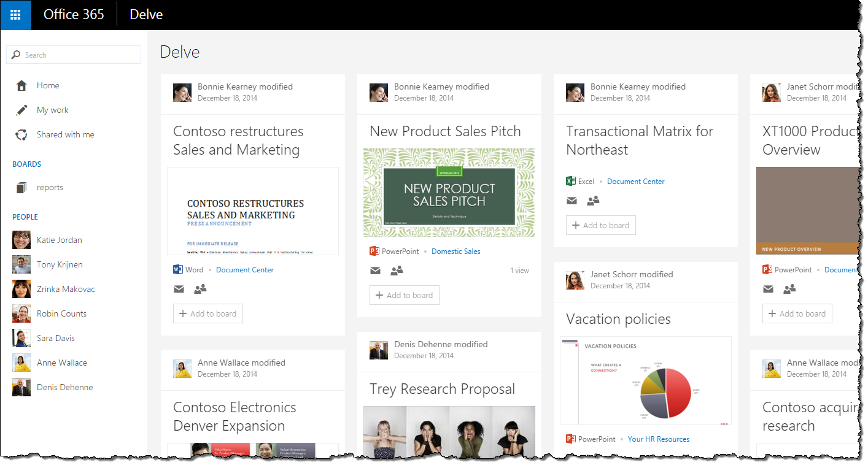
Task: Click the 1 view count text
Action: (x=519, y=271)
